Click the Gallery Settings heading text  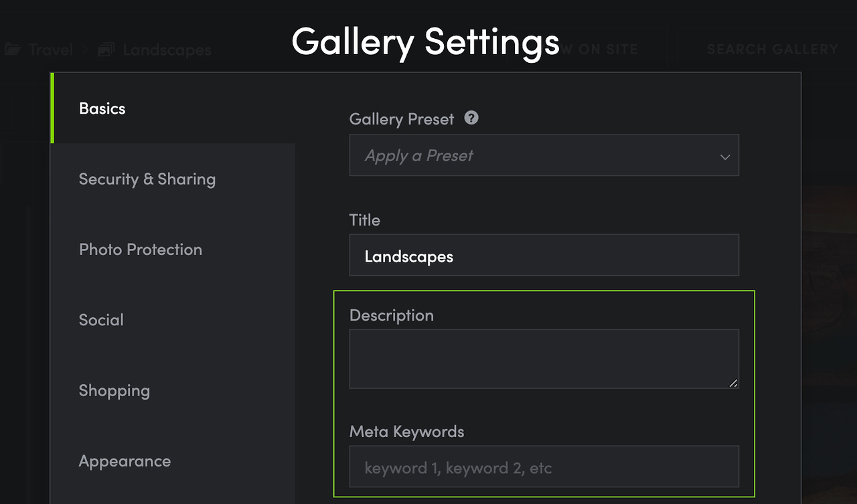point(426,42)
